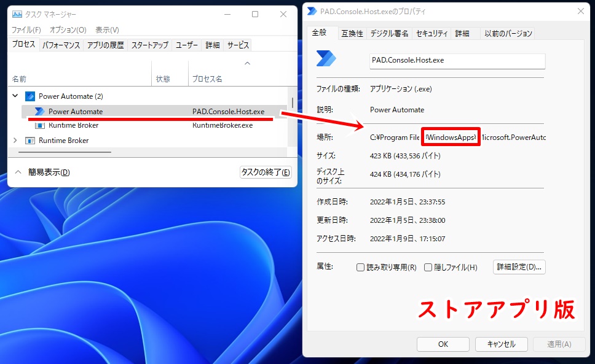This screenshot has height=364, width=595.
Task: Open the 表示(V) menu
Action: (107, 30)
